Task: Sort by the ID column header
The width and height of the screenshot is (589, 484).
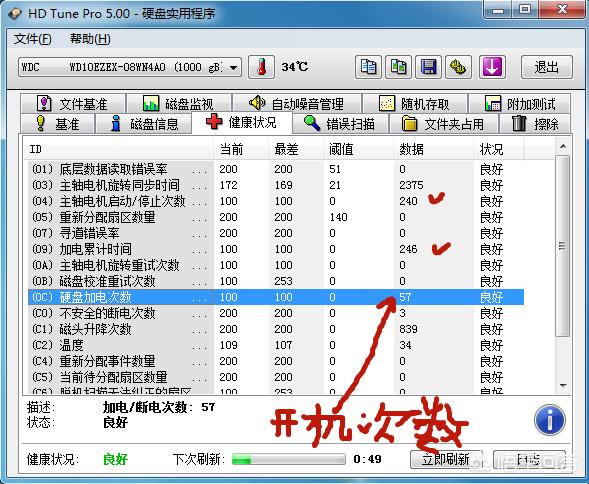Action: pyautogui.click(x=119, y=149)
